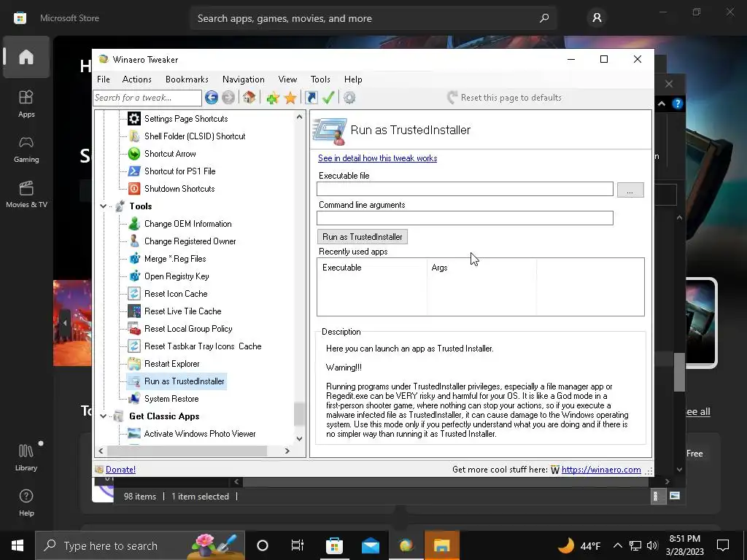Click the Open Registry Key icon
Viewport: 747px width, 560px height.
point(134,276)
